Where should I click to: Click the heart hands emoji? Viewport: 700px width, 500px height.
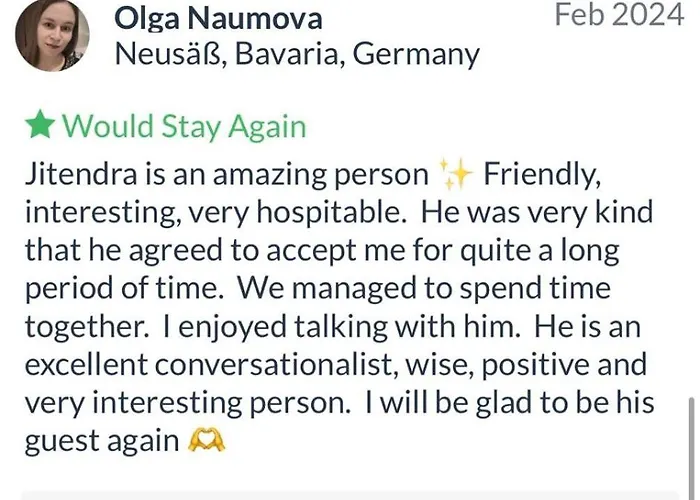pos(206,440)
